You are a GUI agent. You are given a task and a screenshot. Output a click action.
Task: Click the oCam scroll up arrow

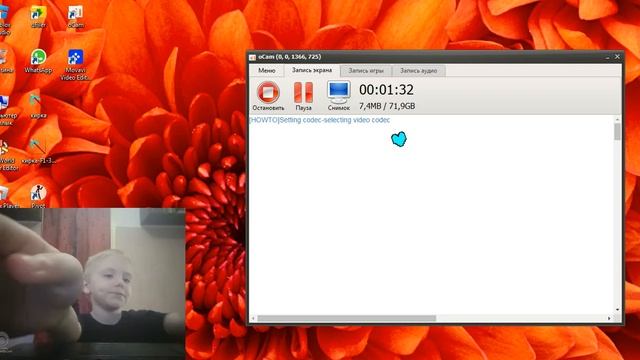coord(617,120)
